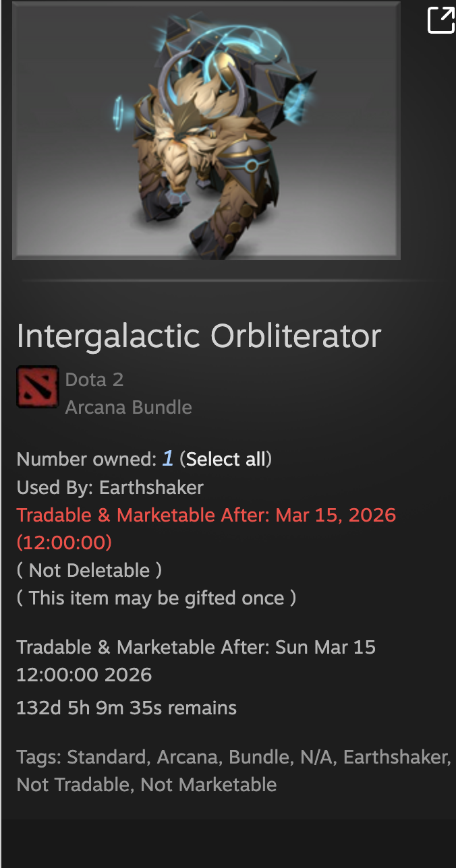Viewport: 456px width, 868px height.
Task: Click the number owned value 1
Action: point(167,460)
